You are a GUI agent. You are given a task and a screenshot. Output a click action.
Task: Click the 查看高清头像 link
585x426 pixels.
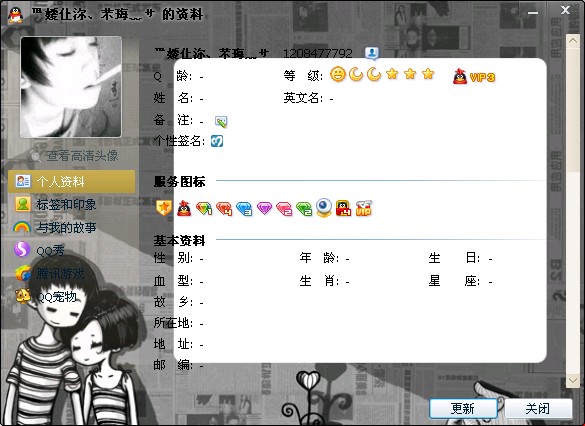(82, 156)
